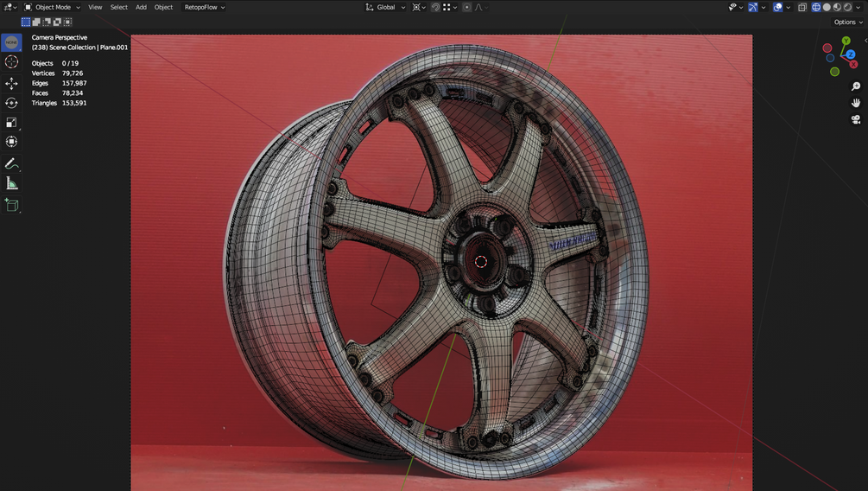Click the Options button
The image size is (868, 491).
pyautogui.click(x=848, y=22)
